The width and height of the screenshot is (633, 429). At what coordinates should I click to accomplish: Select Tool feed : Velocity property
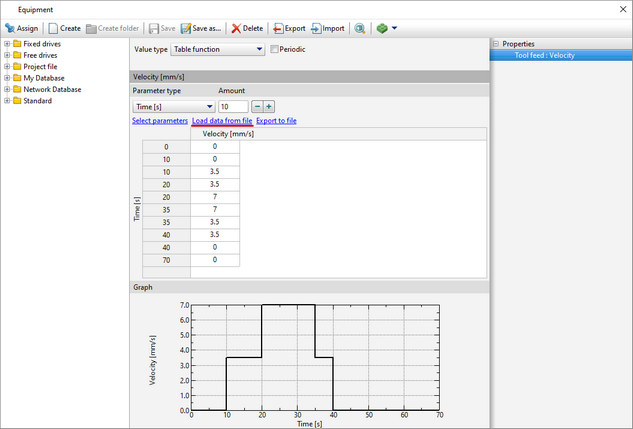544,55
